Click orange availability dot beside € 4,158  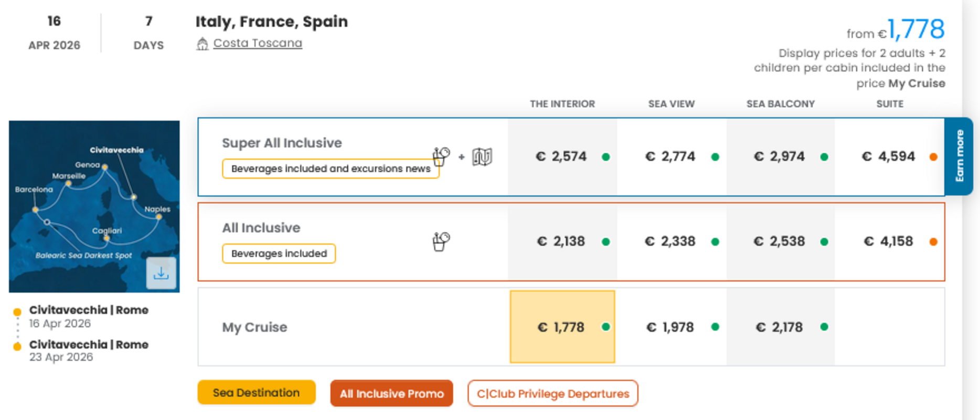point(933,242)
